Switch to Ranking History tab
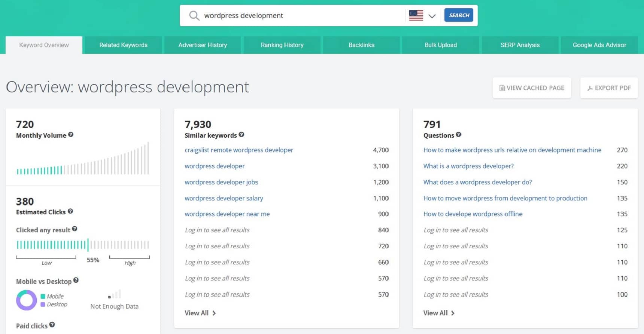The image size is (644, 334). pos(282,45)
